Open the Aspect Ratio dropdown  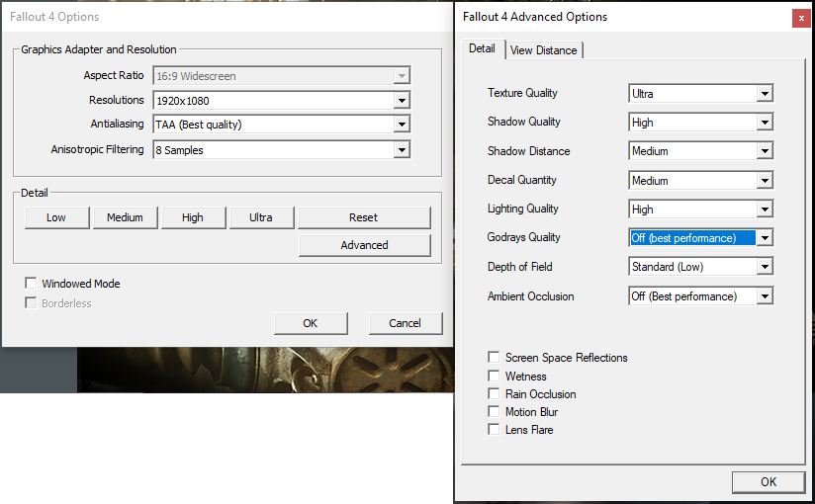click(282, 76)
